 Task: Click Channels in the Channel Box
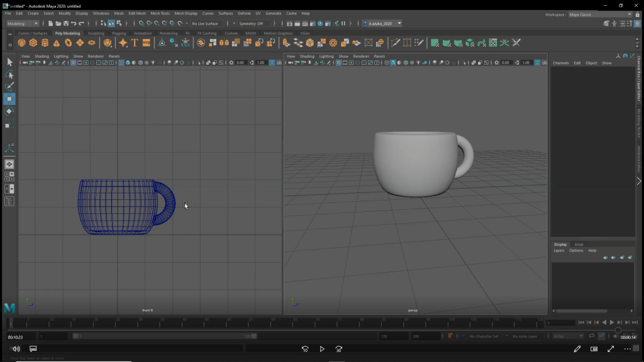point(560,63)
